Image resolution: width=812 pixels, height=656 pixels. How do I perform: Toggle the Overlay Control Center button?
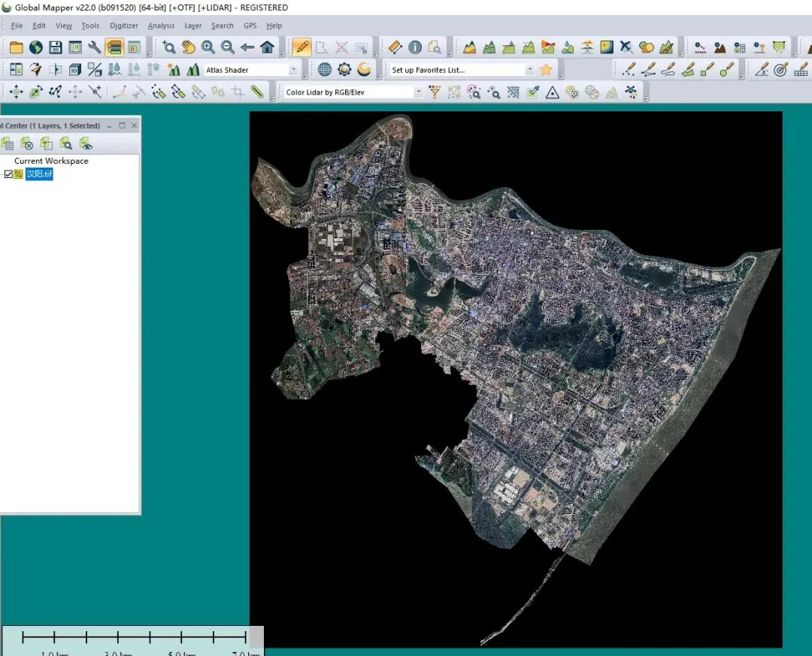pos(114,47)
